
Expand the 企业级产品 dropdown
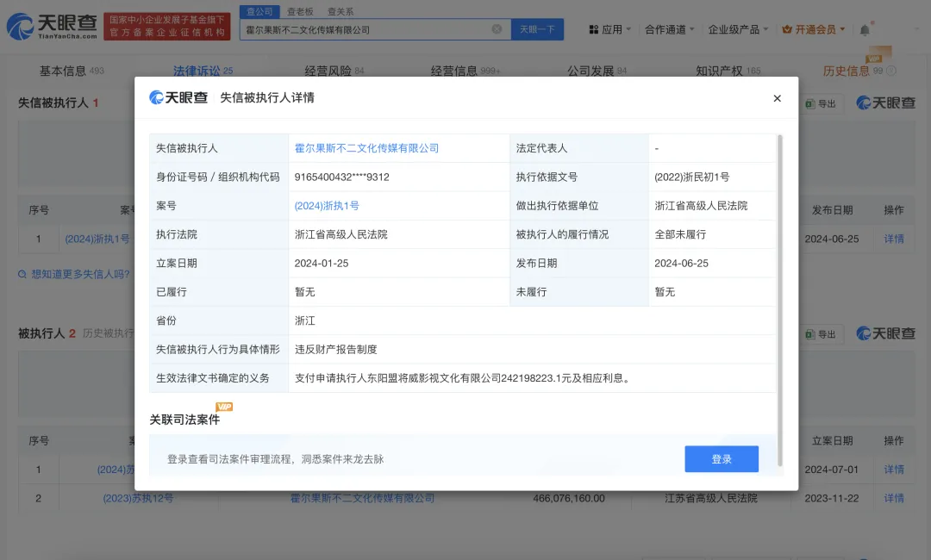click(738, 29)
